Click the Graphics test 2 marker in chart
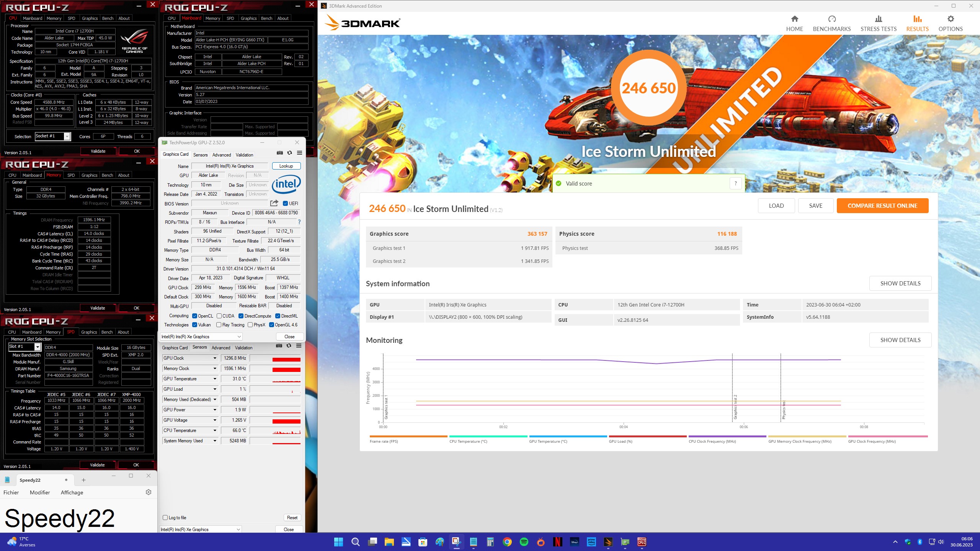This screenshot has width=980, height=551. tap(735, 406)
